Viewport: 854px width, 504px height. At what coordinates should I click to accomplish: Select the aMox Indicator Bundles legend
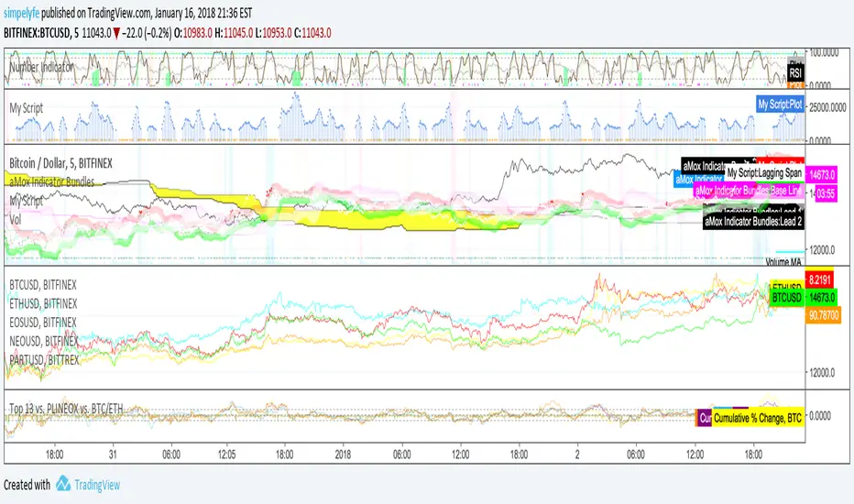51,181
